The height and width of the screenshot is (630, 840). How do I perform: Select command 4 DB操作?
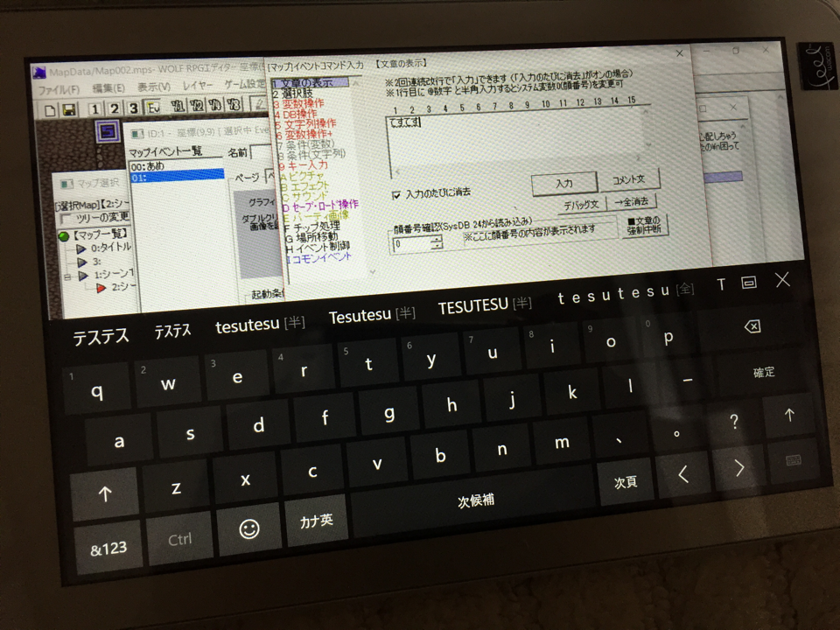[x=296, y=114]
